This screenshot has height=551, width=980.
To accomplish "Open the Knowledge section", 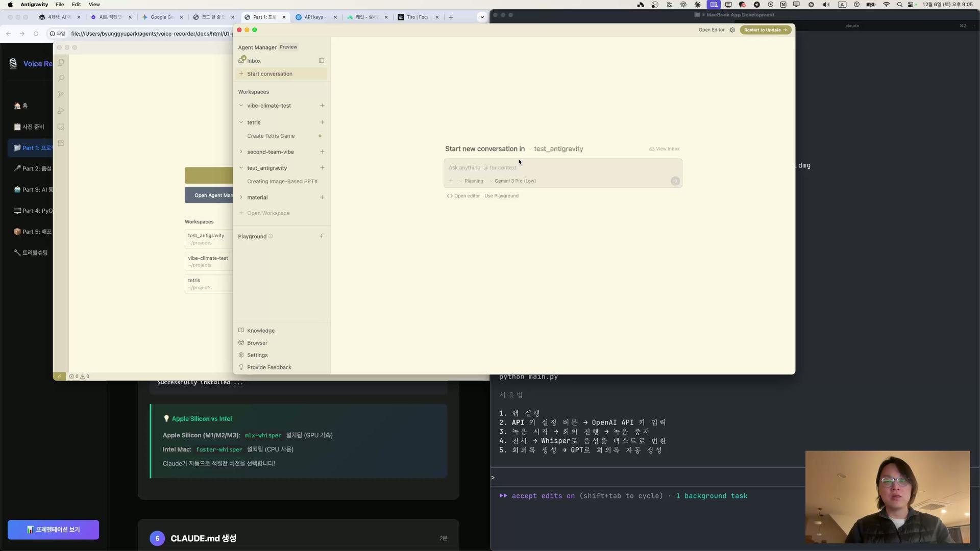I will point(260,331).
